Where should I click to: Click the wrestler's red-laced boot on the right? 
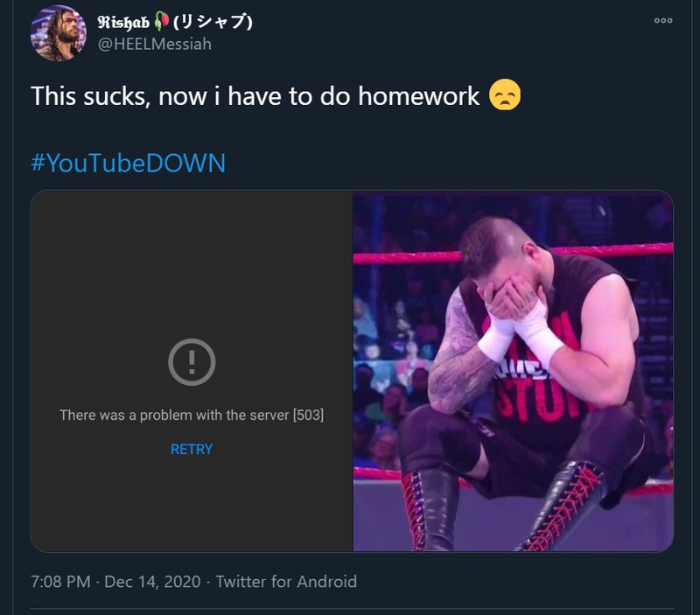pyautogui.click(x=570, y=507)
